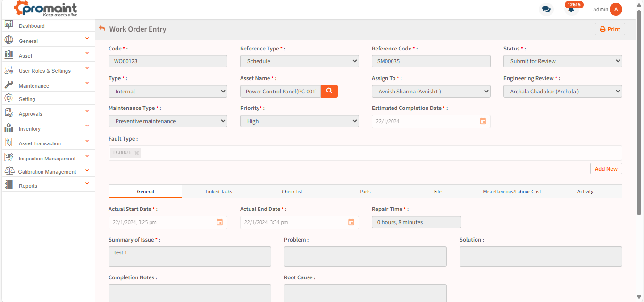Open the Priority dropdown
This screenshot has width=644, height=302.
(x=299, y=121)
